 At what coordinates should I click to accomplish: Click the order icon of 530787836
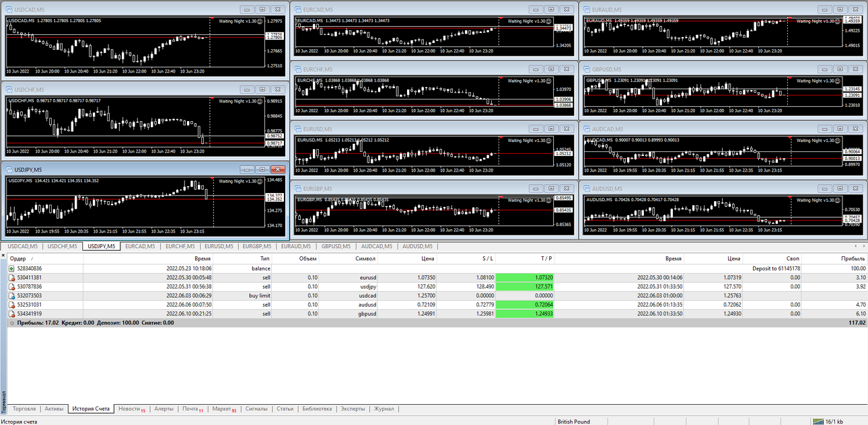pyautogui.click(x=11, y=286)
